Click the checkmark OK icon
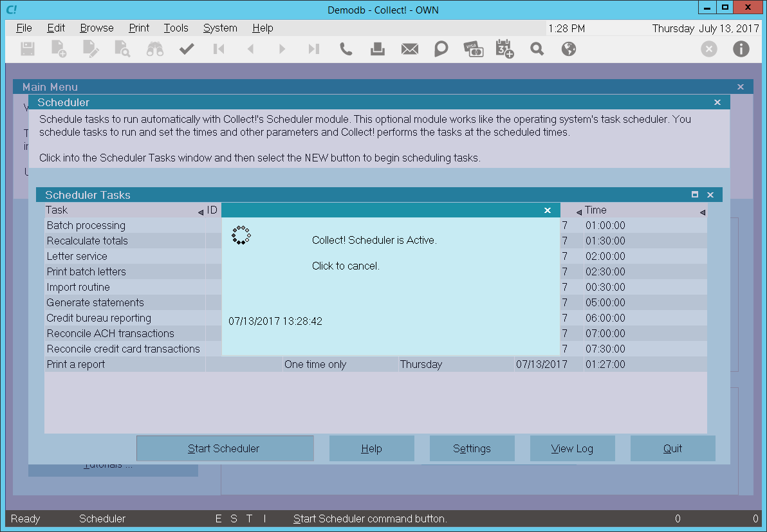 [187, 49]
